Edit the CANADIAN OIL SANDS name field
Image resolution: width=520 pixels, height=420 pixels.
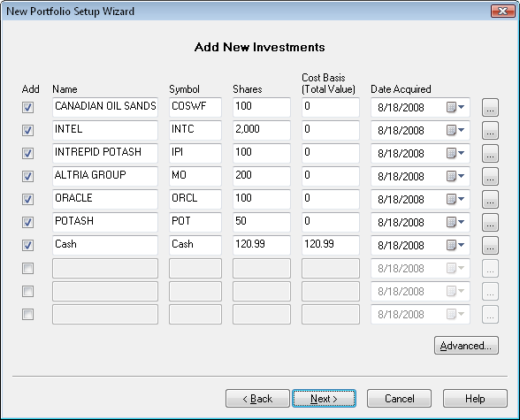105,107
